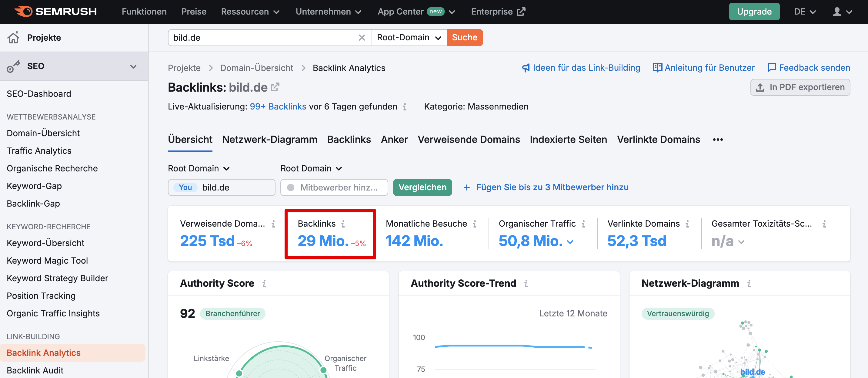
Task: Expand the n/a toxicity score chevron
Action: (741, 242)
